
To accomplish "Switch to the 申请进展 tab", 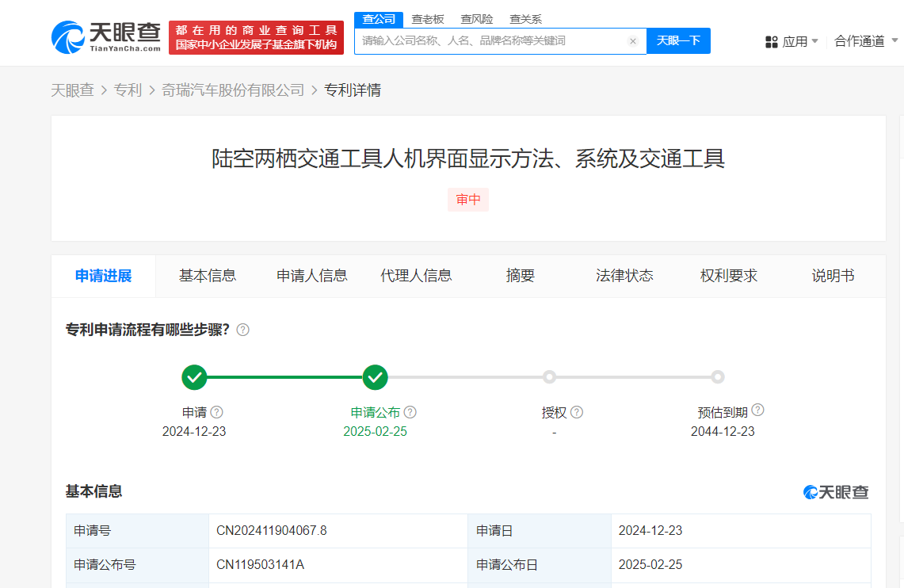I will point(104,276).
